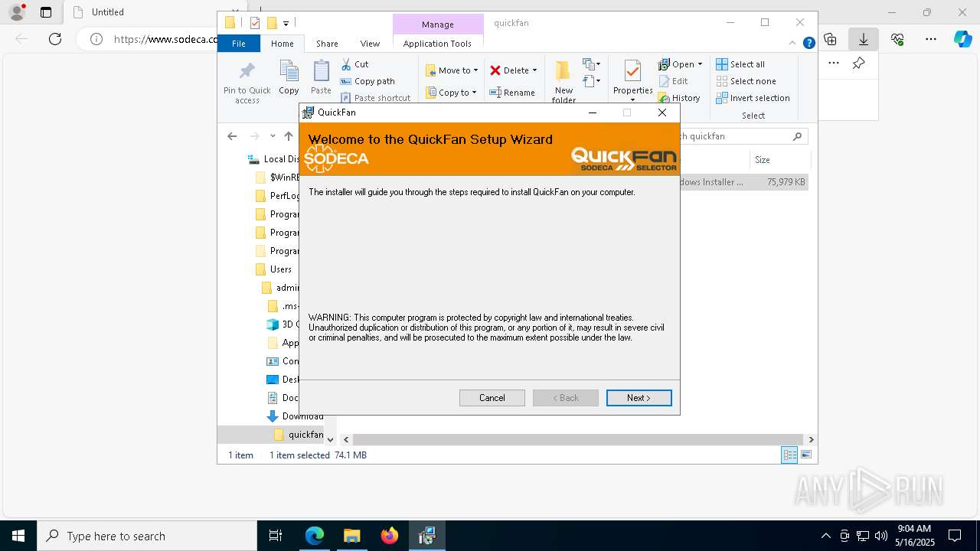Click the Manage contextual tab

[438, 24]
